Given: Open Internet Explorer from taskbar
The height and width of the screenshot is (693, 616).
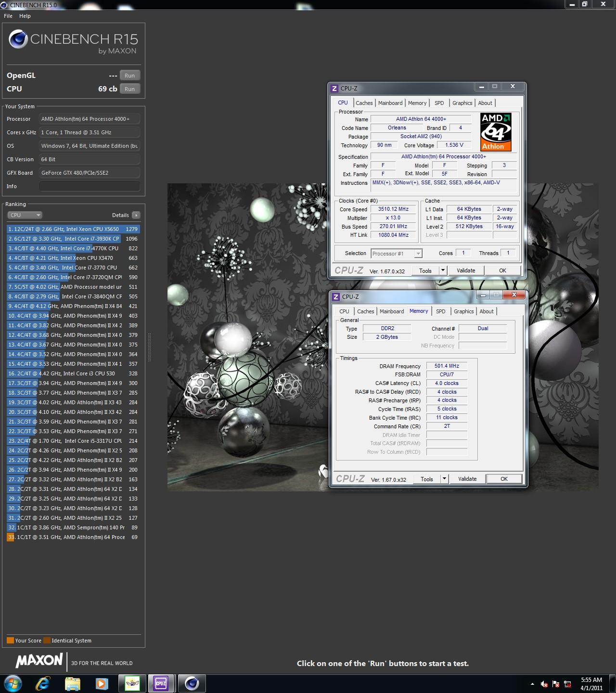Looking at the screenshot, I should (43, 683).
